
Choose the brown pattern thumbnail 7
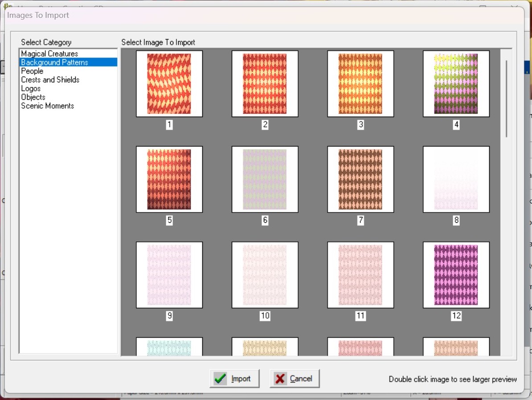click(x=360, y=179)
